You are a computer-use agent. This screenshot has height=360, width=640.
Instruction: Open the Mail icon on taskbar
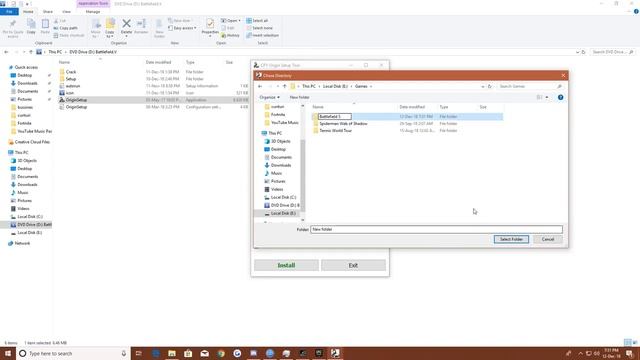pos(204,353)
